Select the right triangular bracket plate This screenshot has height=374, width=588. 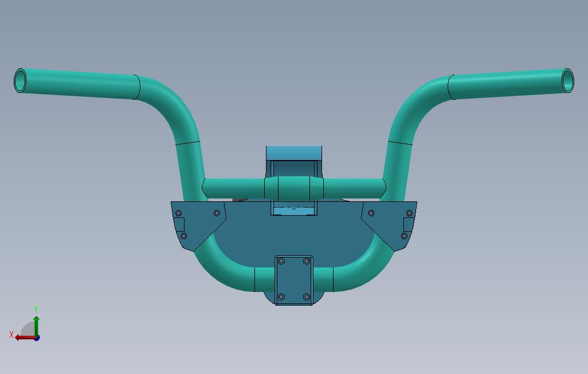click(x=389, y=225)
